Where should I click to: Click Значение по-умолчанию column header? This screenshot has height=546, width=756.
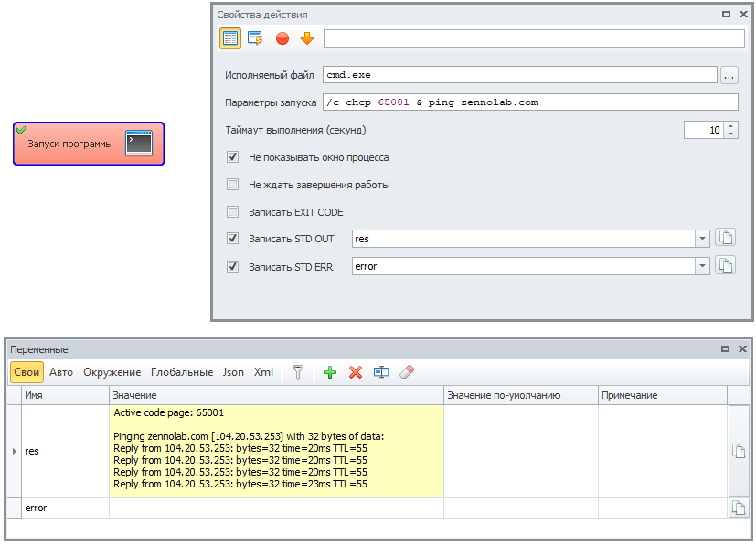(x=521, y=395)
